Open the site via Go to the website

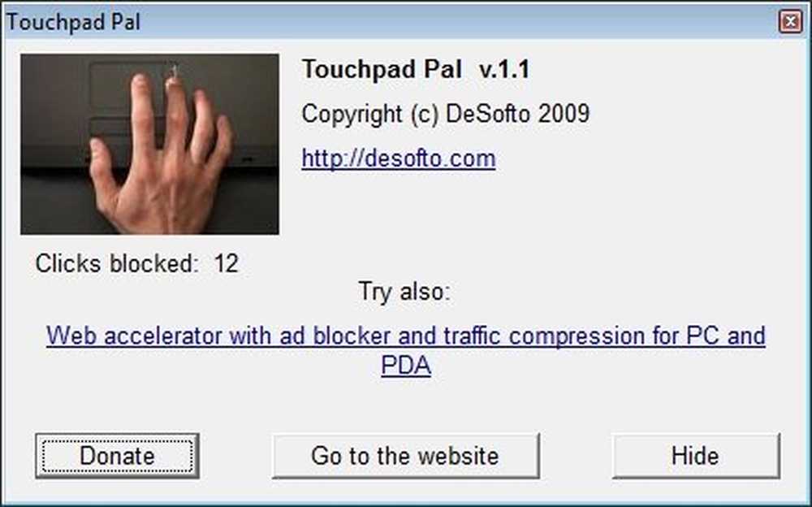405,456
